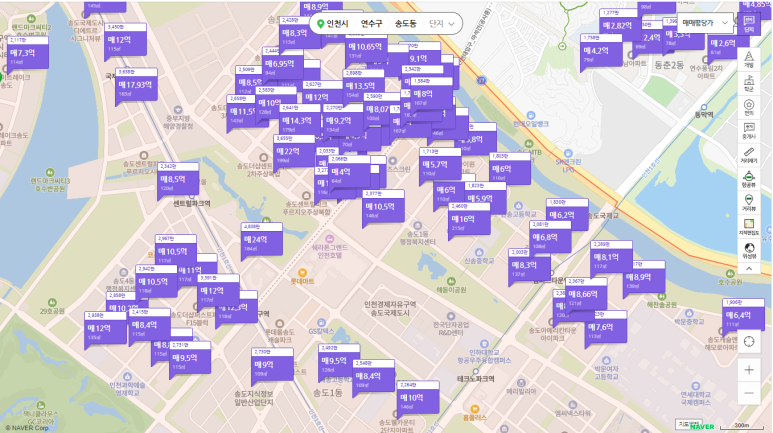Open the 매5.7억 110㎡ listing marker
773x433 pixels.
[x=440, y=164]
